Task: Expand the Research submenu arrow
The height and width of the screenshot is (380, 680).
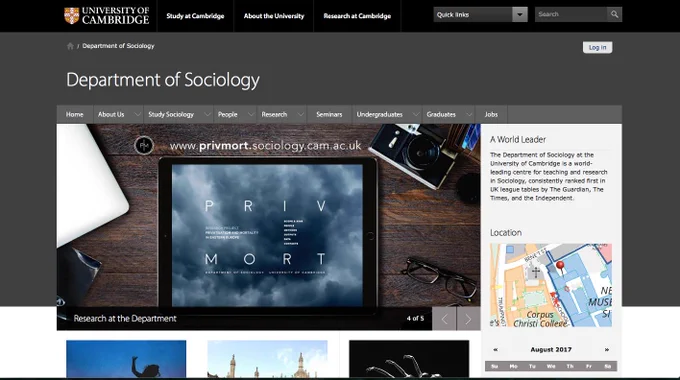Action: (x=301, y=115)
